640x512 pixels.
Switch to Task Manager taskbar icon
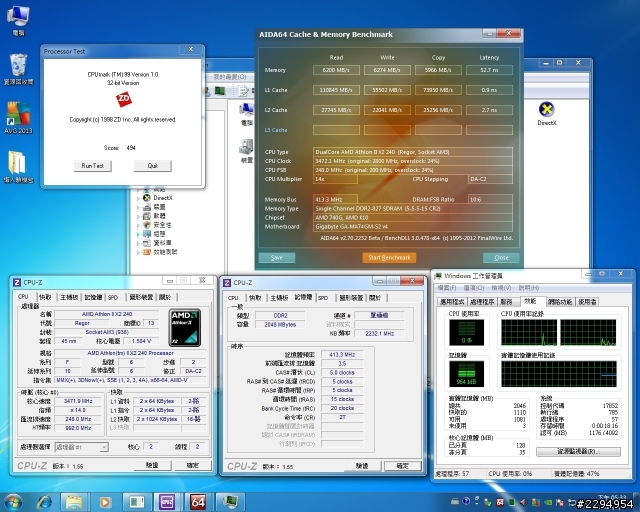(x=230, y=501)
